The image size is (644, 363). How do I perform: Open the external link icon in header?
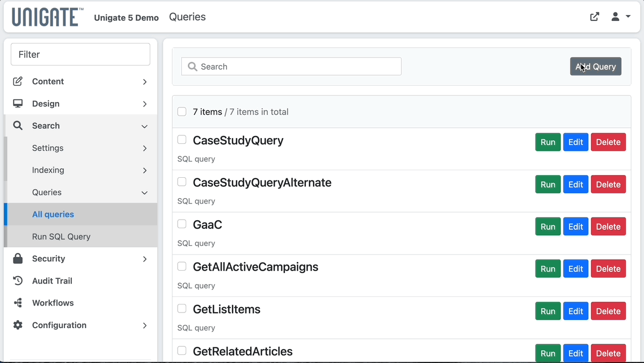point(595,17)
